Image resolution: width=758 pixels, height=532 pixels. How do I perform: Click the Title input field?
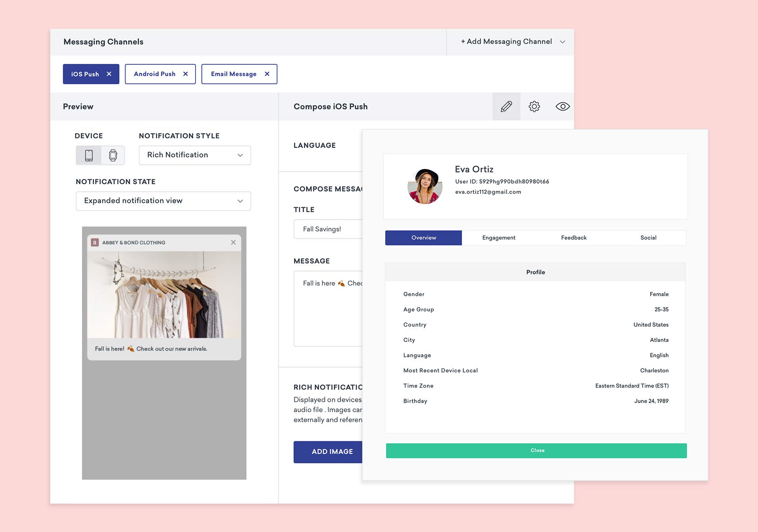pyautogui.click(x=328, y=229)
